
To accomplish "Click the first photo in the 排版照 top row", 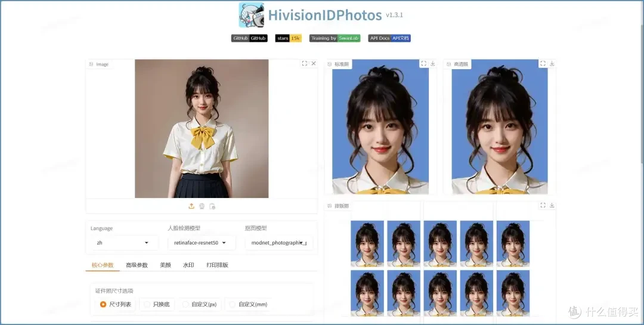I will (x=367, y=244).
